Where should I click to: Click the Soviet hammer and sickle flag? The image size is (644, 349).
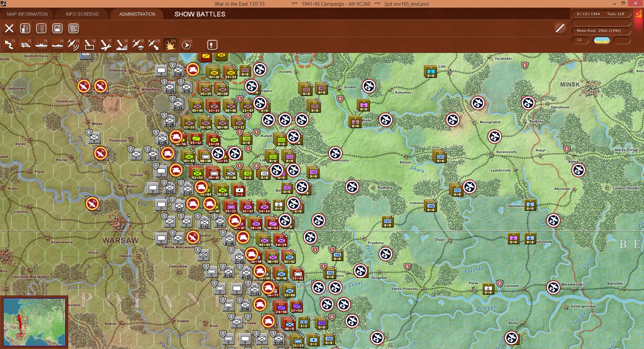[x=638, y=15]
